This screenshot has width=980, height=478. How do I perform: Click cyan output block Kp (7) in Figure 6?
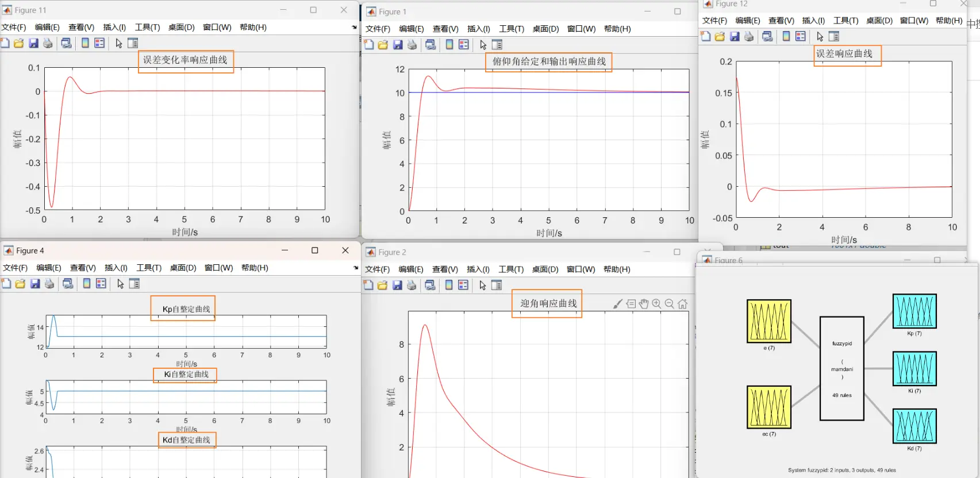pyautogui.click(x=914, y=311)
